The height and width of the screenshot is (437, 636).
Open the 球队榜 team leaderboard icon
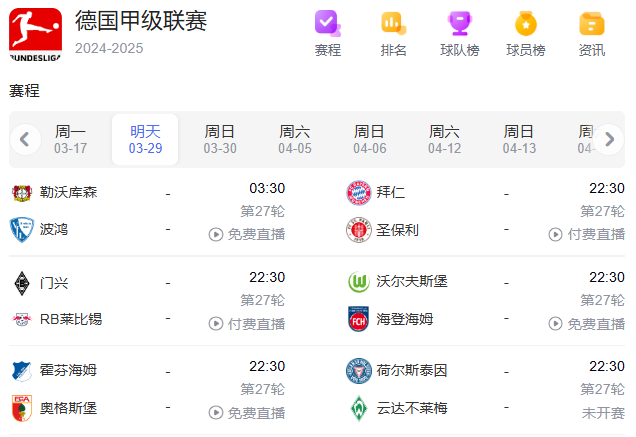(459, 24)
